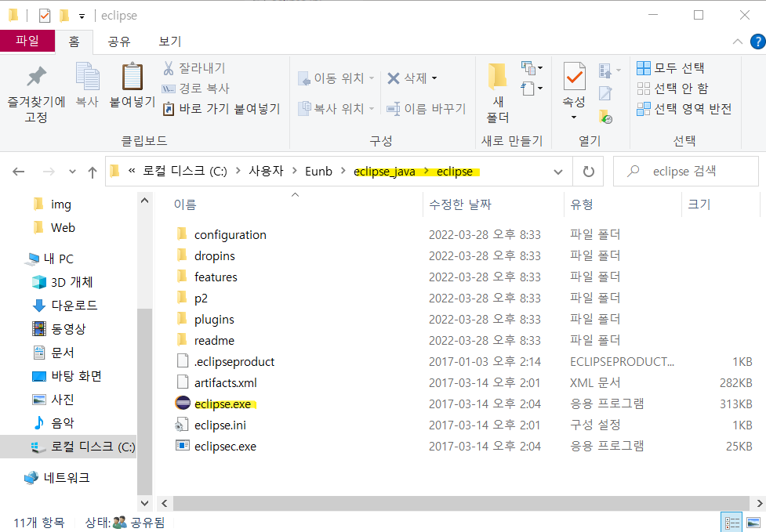766x532 pixels.
Task: Click the eclipse 검색 search box
Action: click(686, 172)
